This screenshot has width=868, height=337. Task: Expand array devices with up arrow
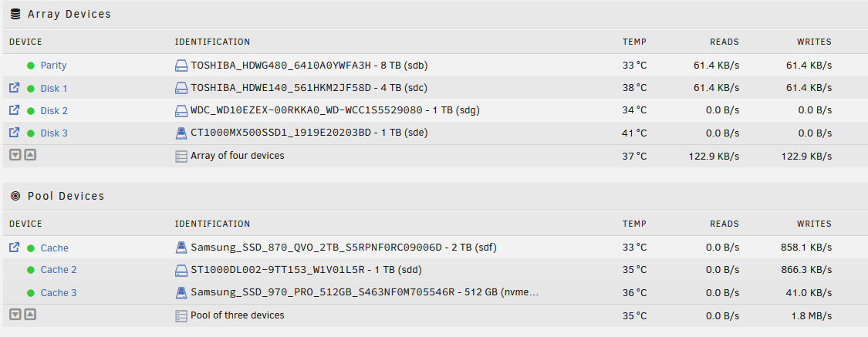(x=29, y=155)
